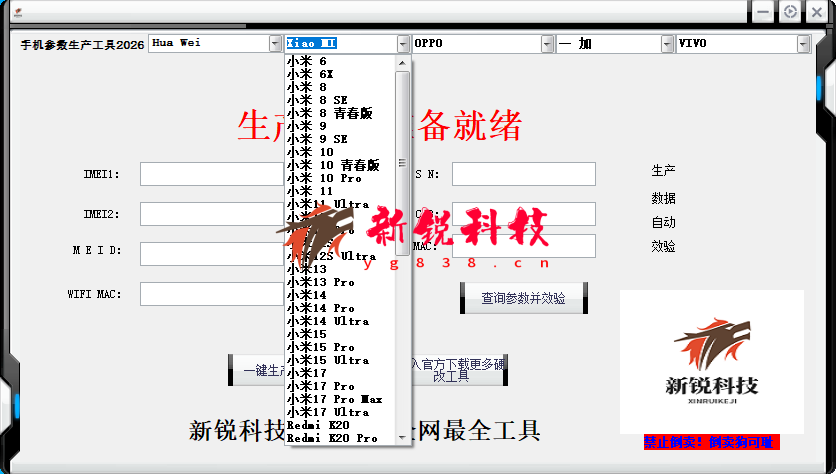Choose 小米 8 SE model
Screen dimensions: 836x474
pyautogui.click(x=340, y=100)
